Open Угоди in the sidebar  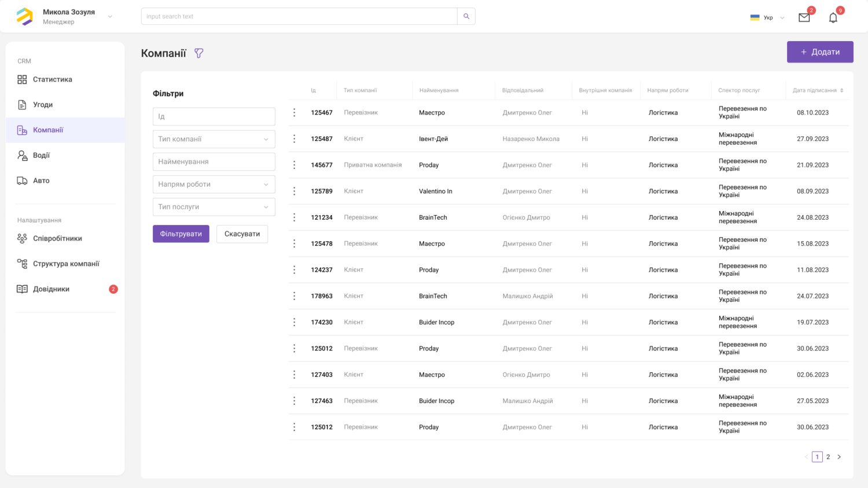[65, 105]
